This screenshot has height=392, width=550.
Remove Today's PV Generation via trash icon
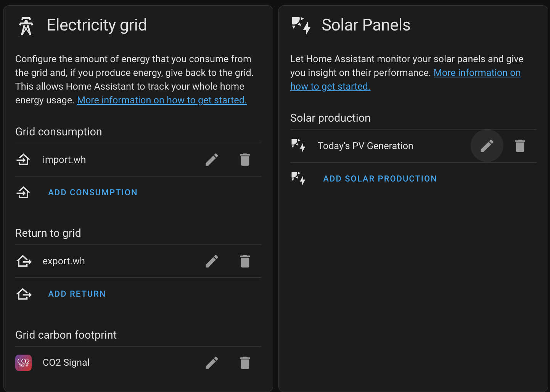(x=520, y=146)
